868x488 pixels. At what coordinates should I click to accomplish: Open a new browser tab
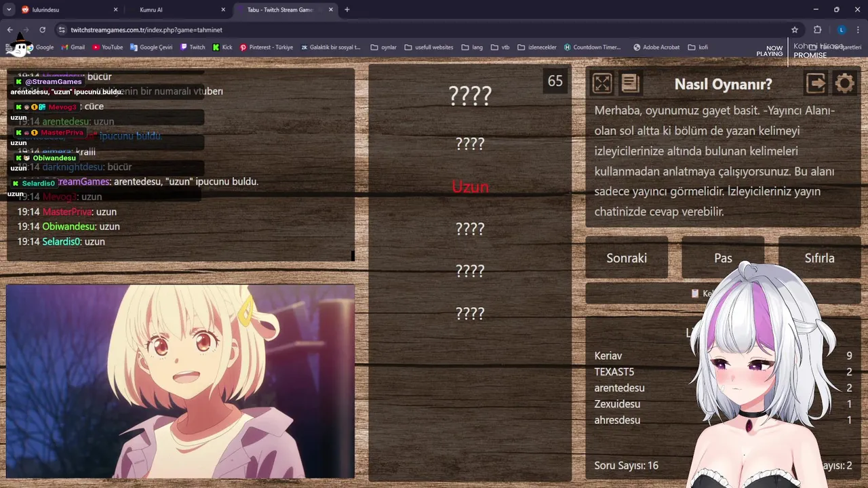347,9
